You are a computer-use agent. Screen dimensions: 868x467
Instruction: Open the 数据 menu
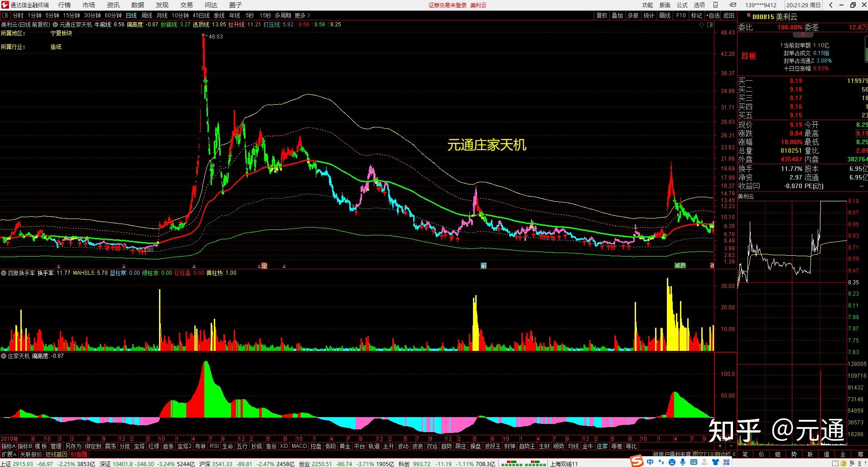138,5
